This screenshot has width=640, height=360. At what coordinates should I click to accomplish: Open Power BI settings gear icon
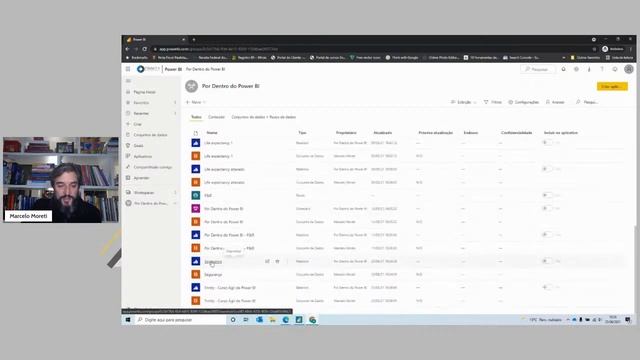point(576,69)
